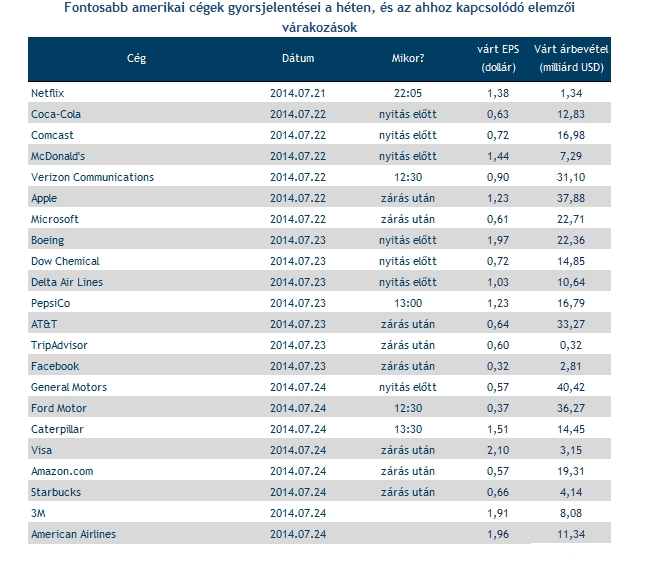Select the PepsiCo company name
Screen dimensions: 645x567
click(x=51, y=303)
